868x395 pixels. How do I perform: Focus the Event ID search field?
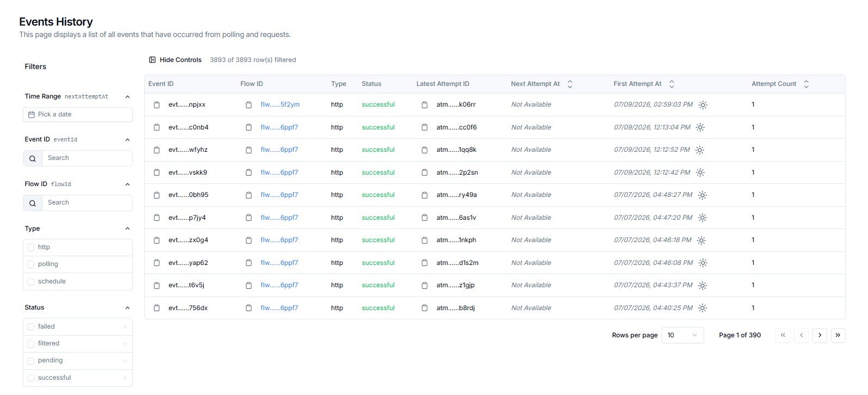pos(87,158)
